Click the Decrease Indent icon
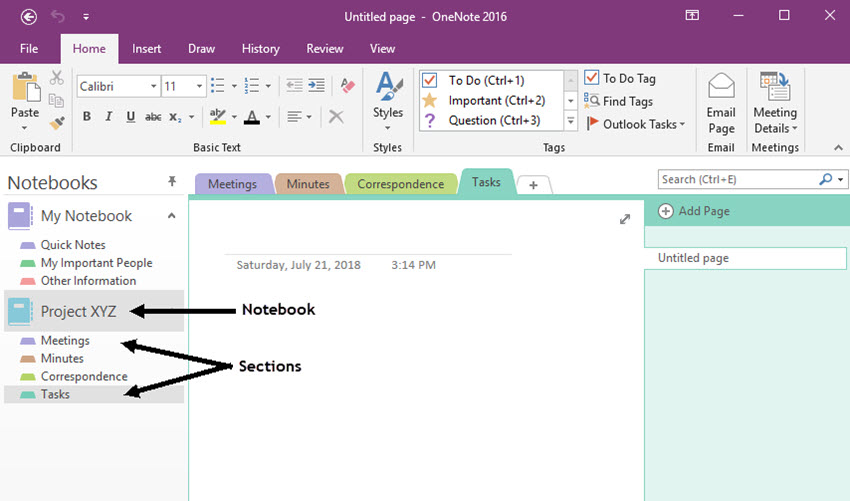 pyautogui.click(x=294, y=85)
